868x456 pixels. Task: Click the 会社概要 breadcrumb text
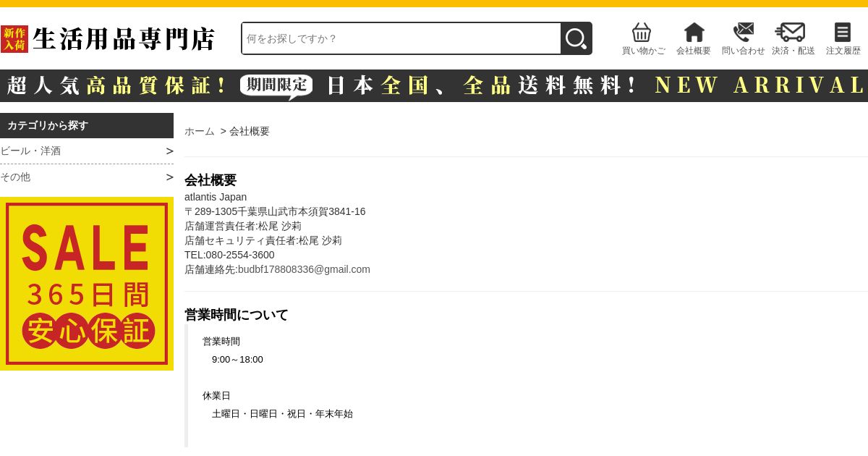click(x=250, y=131)
